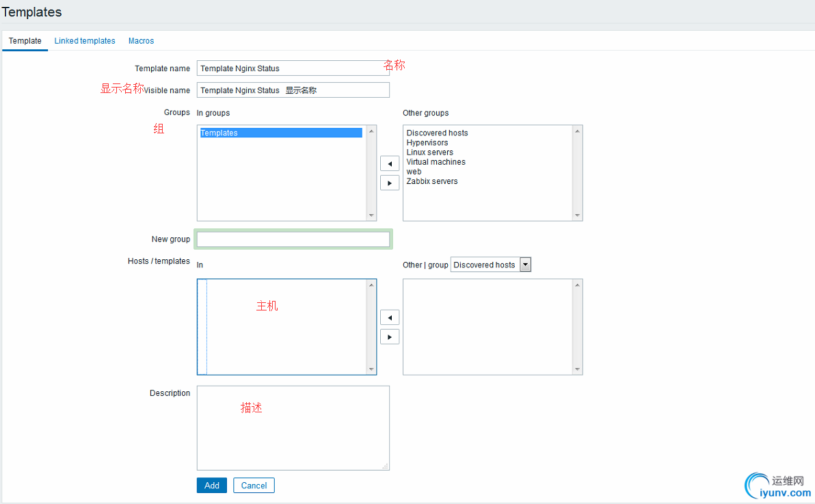
Task: Move group right to Other groups arrow
Action: pyautogui.click(x=389, y=183)
